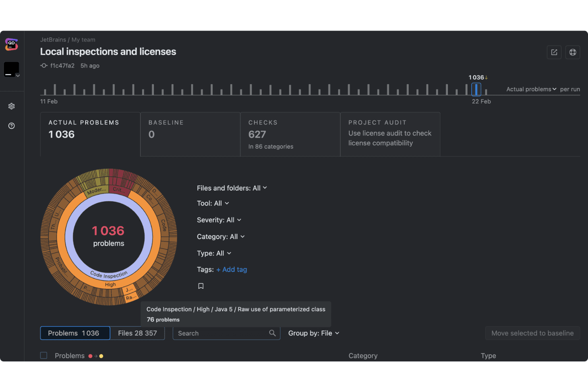Open the Tool: All dropdown

(x=213, y=203)
